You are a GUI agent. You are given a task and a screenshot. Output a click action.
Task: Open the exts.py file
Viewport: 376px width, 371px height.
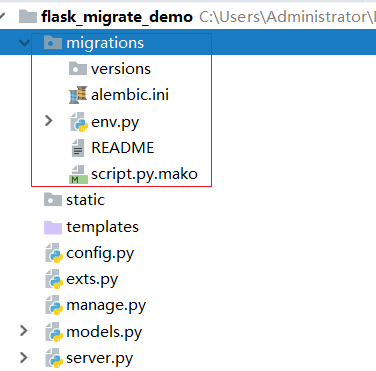pyautogui.click(x=92, y=280)
